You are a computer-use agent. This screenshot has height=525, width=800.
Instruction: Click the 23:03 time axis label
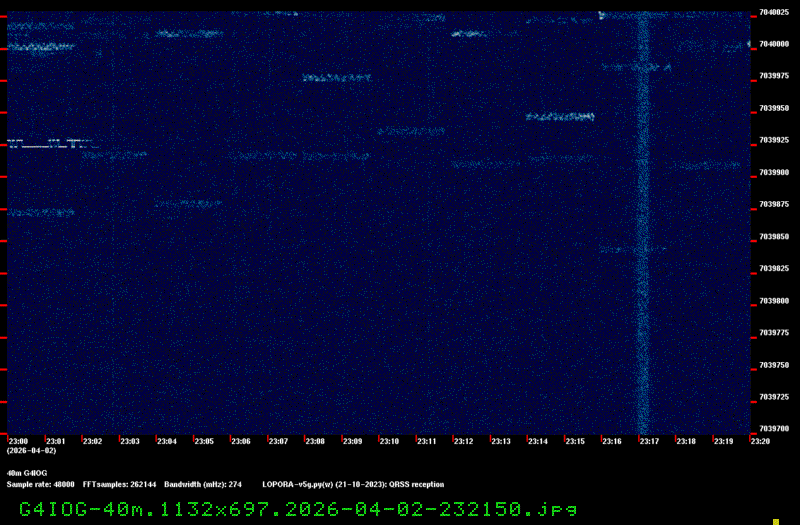coord(130,441)
